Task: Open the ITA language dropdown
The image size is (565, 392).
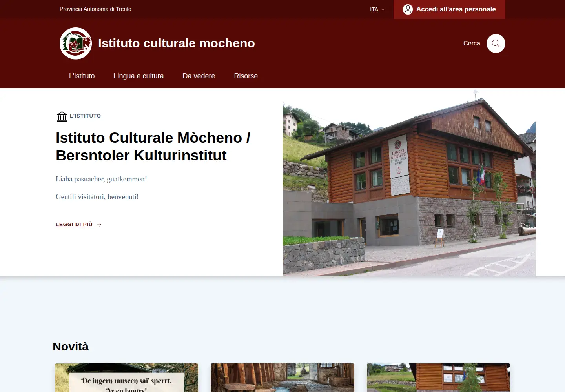Action: click(377, 9)
